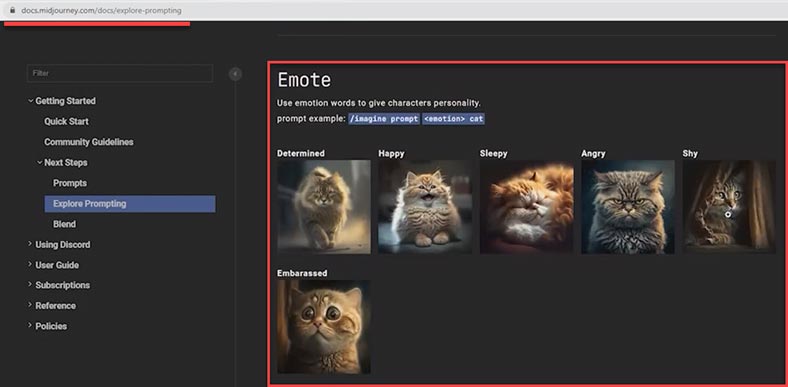Click the Filter search field

click(120, 73)
